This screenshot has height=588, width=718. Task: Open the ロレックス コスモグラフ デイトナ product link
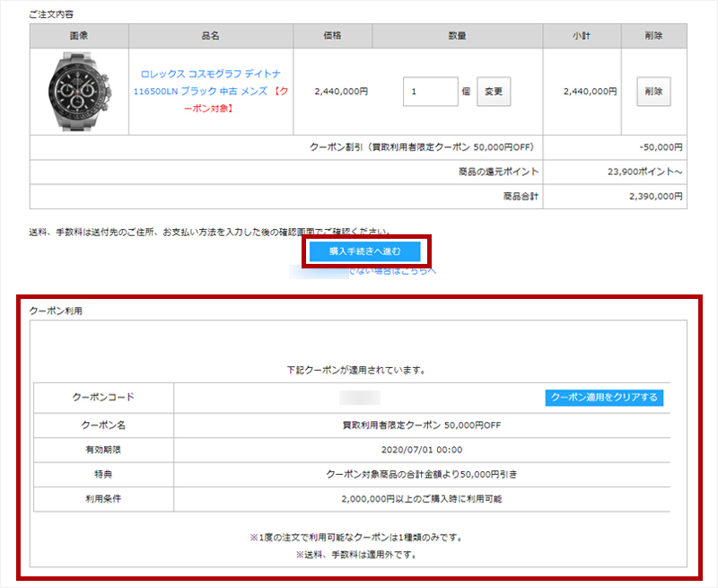pyautogui.click(x=211, y=92)
